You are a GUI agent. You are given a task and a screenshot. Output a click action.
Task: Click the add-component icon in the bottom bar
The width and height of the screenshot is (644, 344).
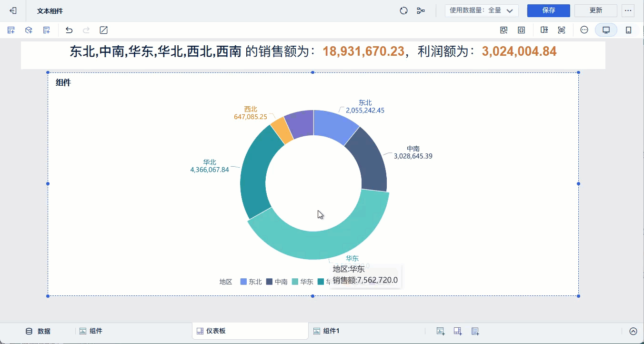[x=441, y=331]
